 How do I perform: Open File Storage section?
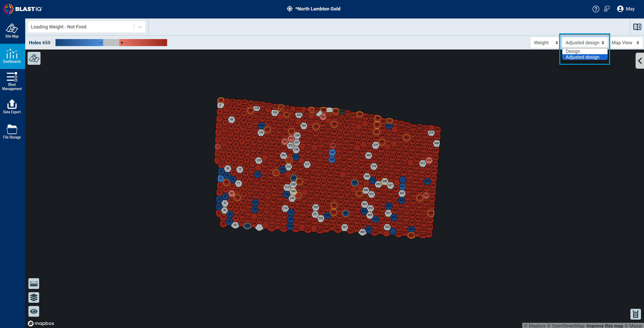pyautogui.click(x=12, y=132)
